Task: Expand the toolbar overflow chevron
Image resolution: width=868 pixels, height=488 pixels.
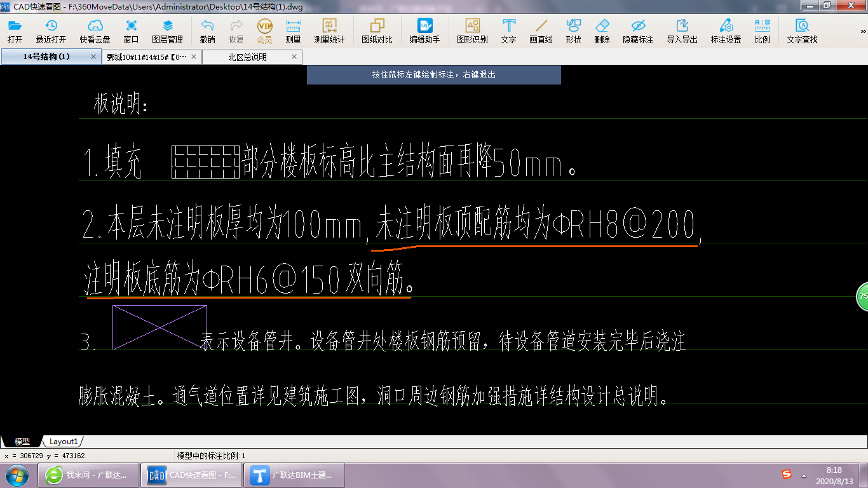Action: pos(863,30)
